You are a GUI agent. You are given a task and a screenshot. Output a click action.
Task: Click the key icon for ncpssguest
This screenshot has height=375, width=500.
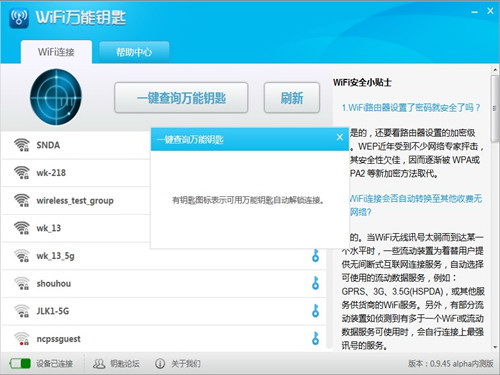point(315,338)
